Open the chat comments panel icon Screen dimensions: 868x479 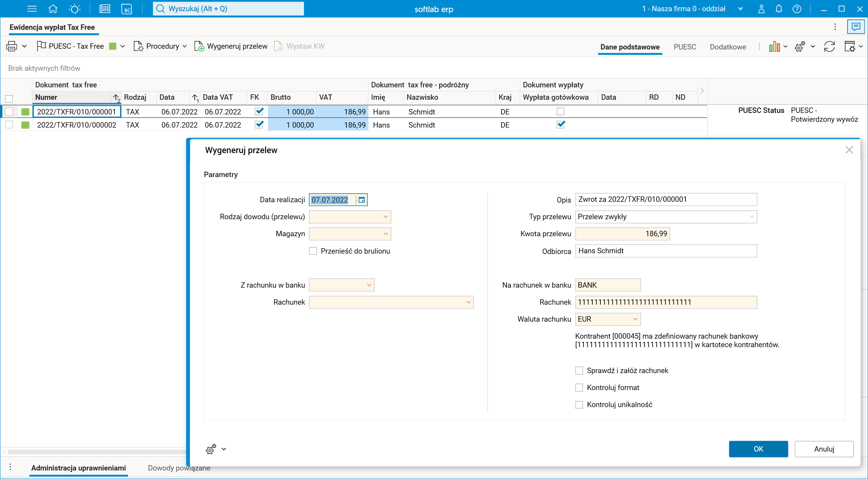pos(856,27)
